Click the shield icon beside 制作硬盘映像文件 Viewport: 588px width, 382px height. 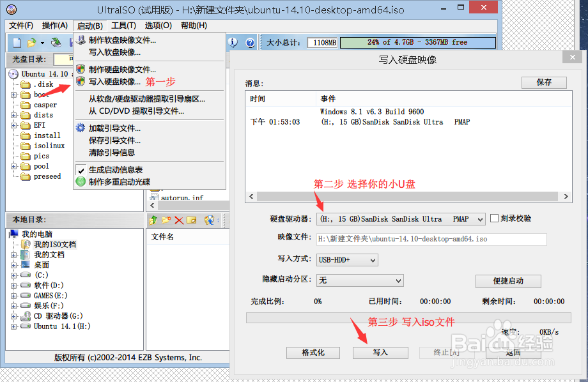[x=81, y=69]
